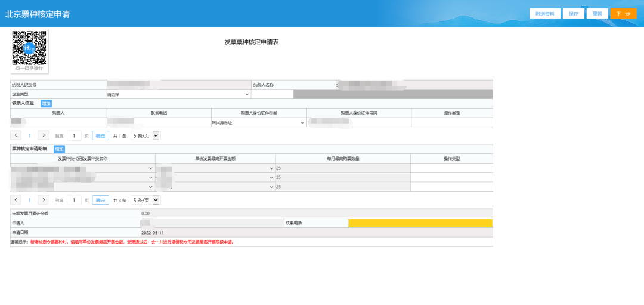The height and width of the screenshot is (305, 644).
Task: Click the QR code scan image
Action: click(x=29, y=48)
